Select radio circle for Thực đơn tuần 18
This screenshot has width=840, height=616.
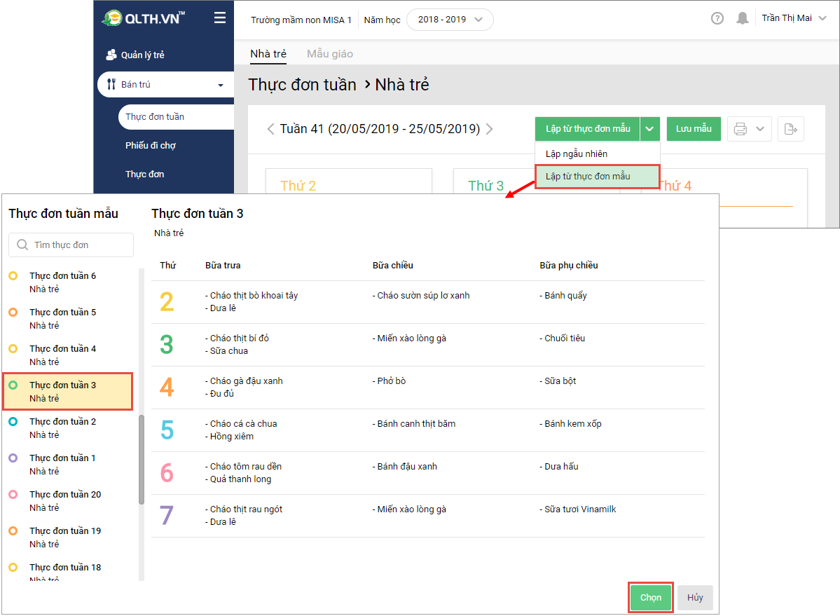(13, 567)
